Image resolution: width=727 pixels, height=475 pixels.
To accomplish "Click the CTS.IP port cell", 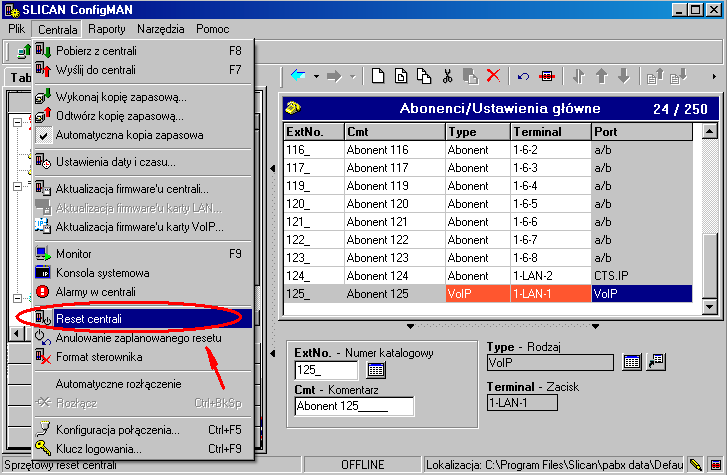I will (642, 276).
